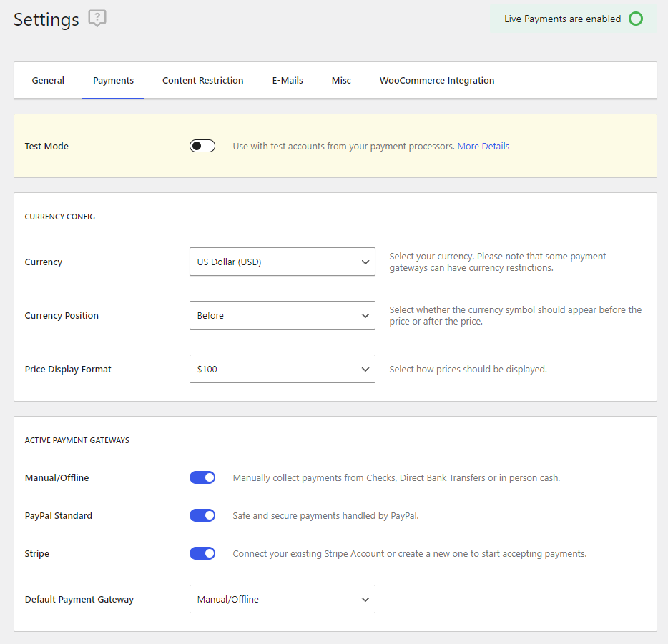This screenshot has width=668, height=644.
Task: Open the Price Display Format dropdown
Action: pyautogui.click(x=283, y=369)
